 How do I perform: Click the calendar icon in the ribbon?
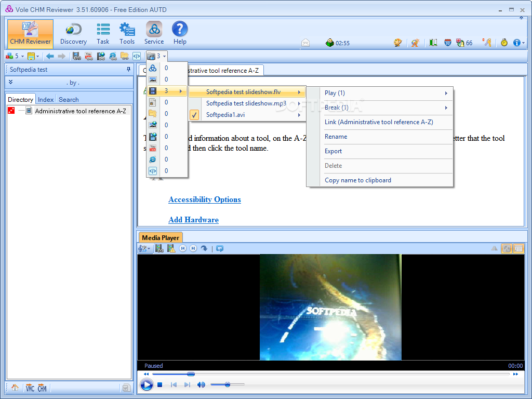pyautogui.click(x=447, y=43)
